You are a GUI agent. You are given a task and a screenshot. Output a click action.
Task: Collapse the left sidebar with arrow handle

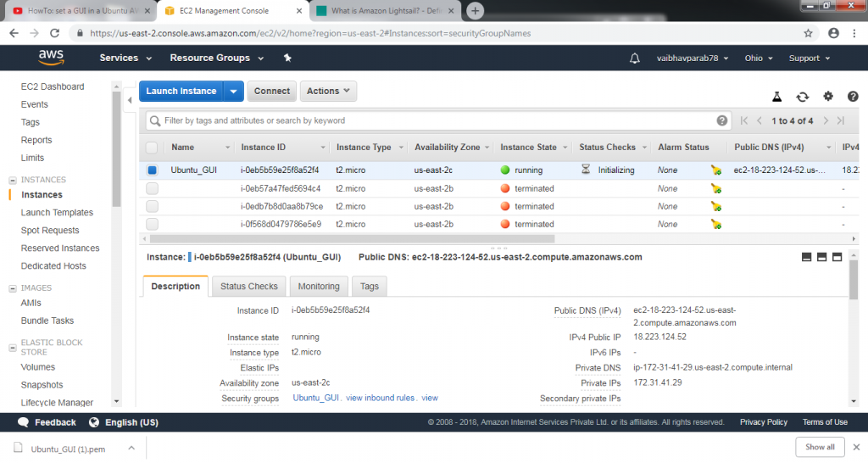(x=130, y=99)
